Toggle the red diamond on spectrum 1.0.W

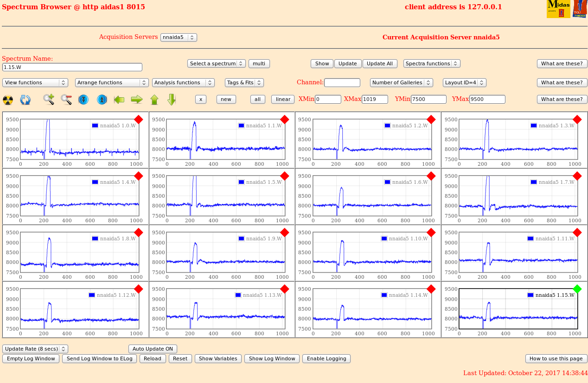coord(138,119)
